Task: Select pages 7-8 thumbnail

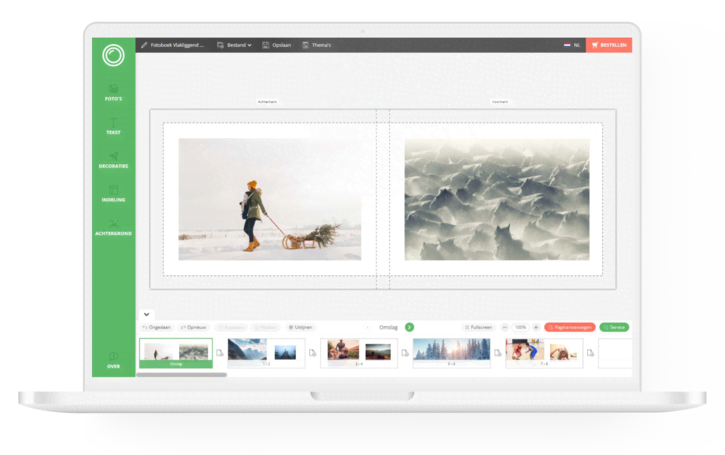Action: click(x=544, y=353)
